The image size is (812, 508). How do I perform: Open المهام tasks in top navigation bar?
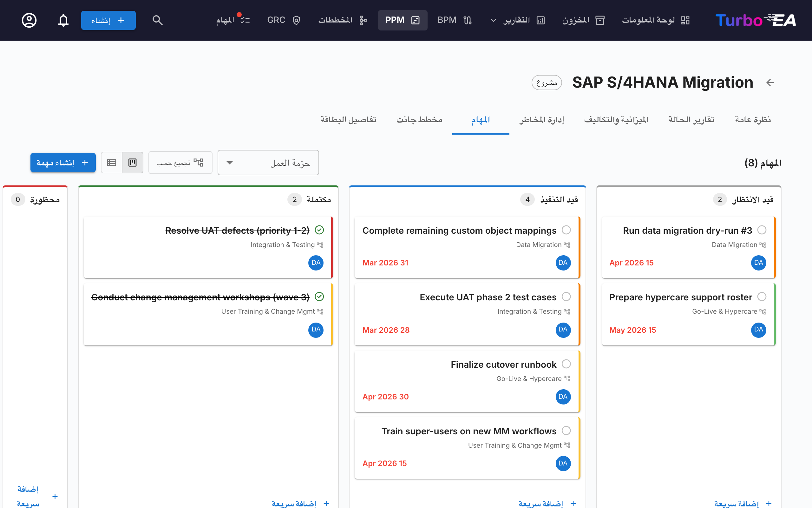(233, 20)
